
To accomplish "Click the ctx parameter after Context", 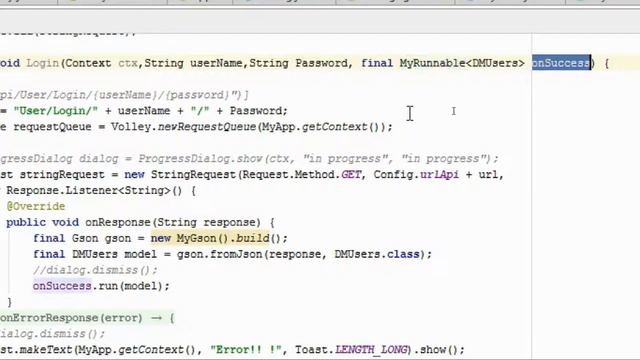I will click(128, 63).
